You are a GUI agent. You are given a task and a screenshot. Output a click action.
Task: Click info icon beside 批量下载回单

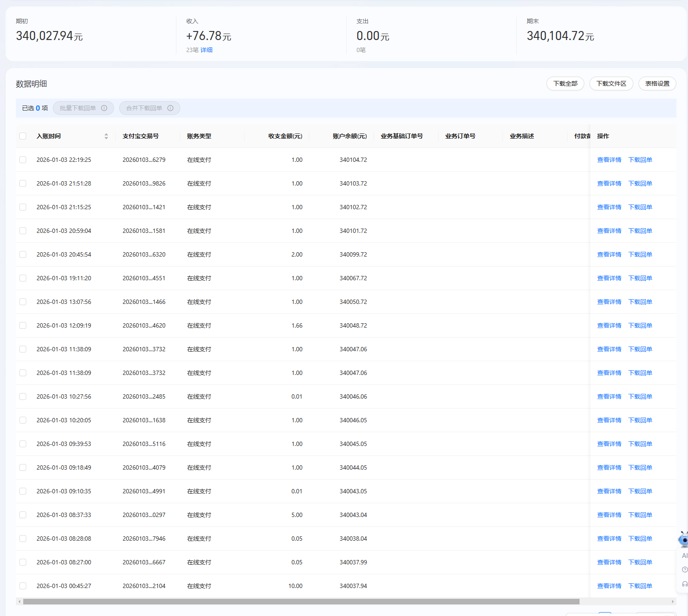click(104, 108)
